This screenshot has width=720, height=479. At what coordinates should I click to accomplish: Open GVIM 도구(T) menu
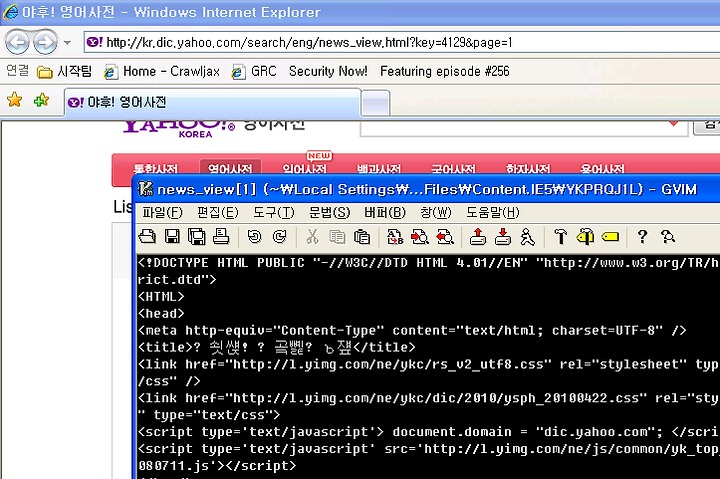[x=274, y=213]
